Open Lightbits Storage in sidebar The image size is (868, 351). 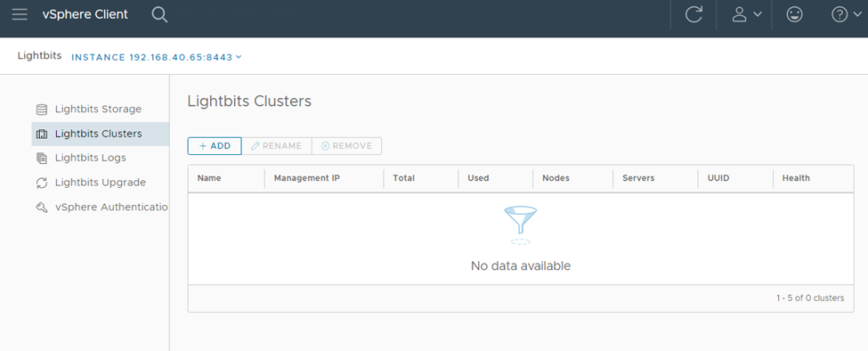101,109
